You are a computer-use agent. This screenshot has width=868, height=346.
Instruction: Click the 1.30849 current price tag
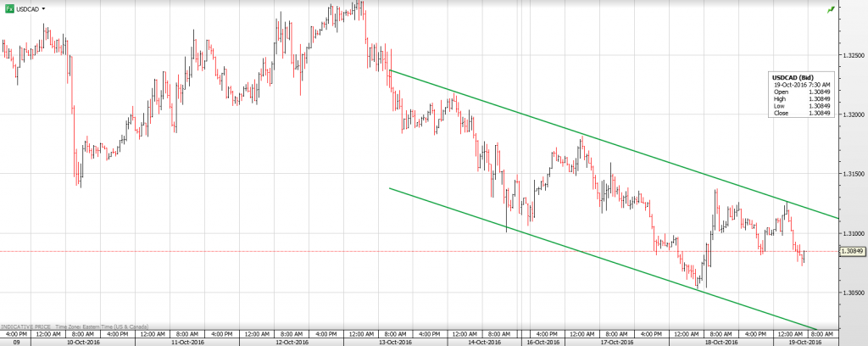point(852,251)
